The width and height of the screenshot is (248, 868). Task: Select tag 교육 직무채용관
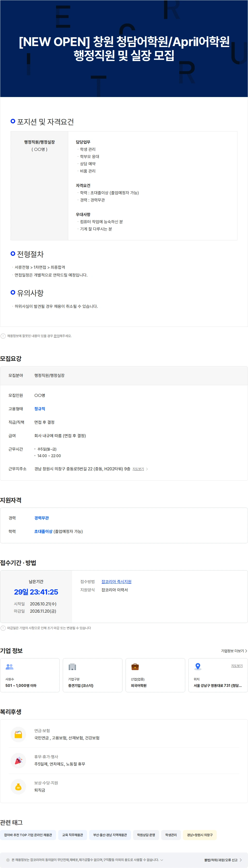(x=73, y=835)
